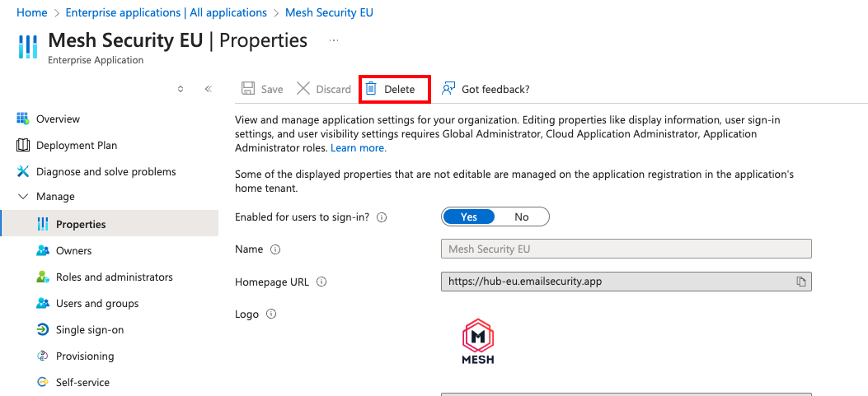Go to Home breadcrumb link
868x396 pixels.
[32, 12]
